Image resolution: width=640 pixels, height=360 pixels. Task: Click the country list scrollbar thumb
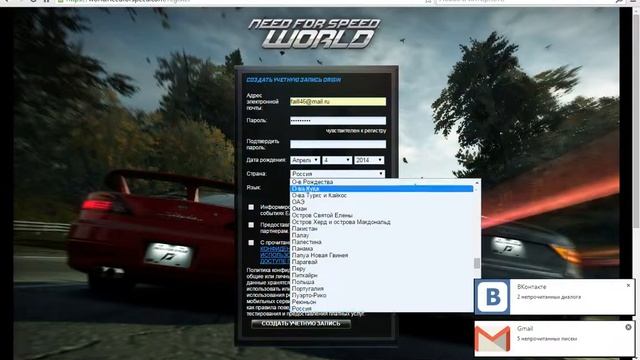477,263
